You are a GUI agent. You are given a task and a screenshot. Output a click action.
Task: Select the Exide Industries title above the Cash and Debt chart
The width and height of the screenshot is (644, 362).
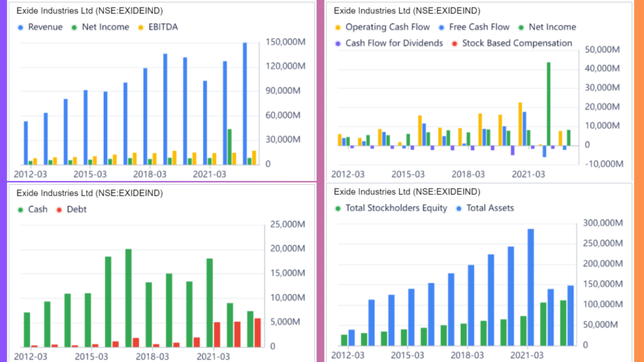pyautogui.click(x=89, y=193)
